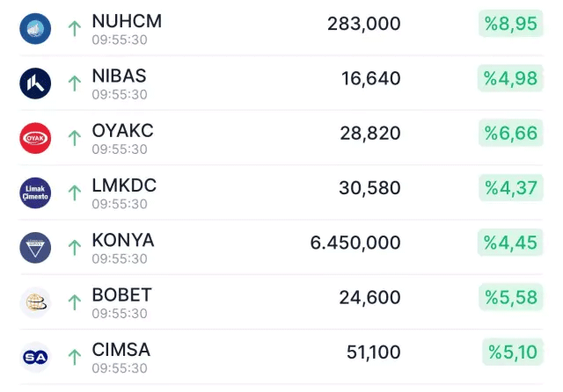Click the green up arrow beside CIMSA
The height and width of the screenshot is (392, 563).
coord(74,357)
